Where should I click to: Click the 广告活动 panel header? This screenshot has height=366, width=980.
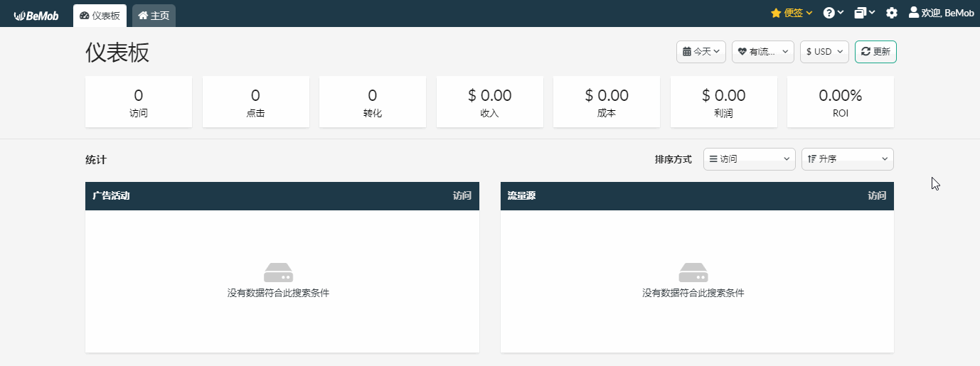pyautogui.click(x=282, y=196)
